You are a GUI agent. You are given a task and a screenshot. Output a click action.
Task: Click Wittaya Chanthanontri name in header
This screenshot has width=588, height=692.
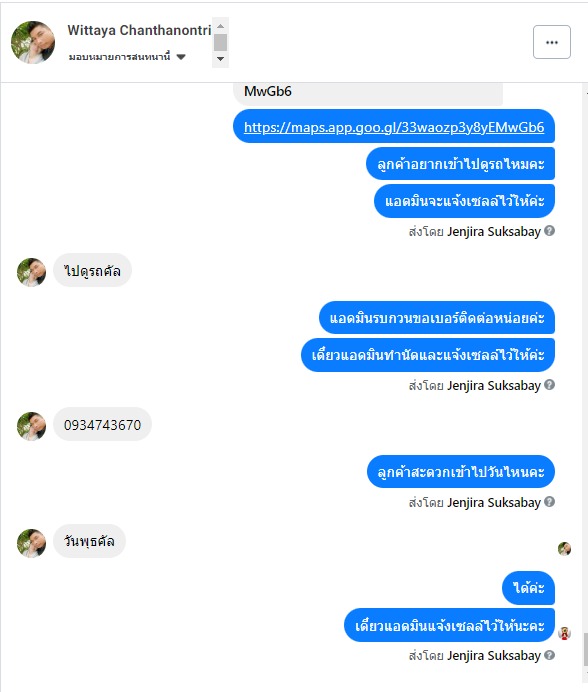click(139, 30)
